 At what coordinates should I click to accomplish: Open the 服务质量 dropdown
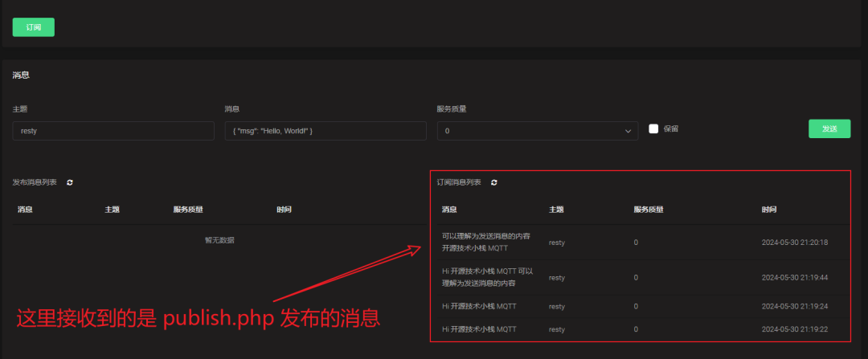(x=537, y=131)
